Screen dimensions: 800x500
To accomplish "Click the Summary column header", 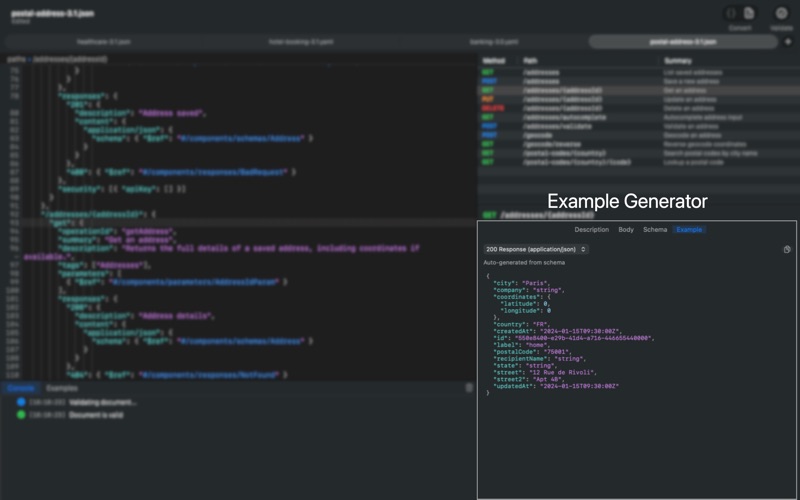I will [x=678, y=61].
